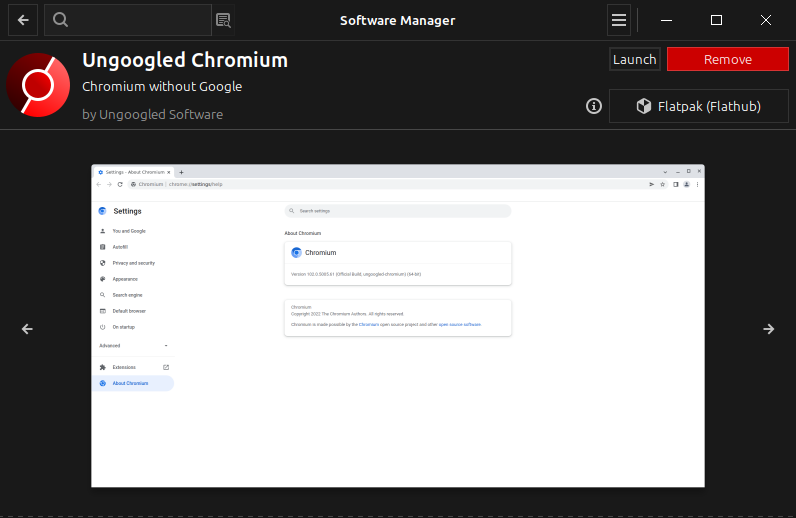Maximize the Software Manager window
Viewport: 796px width, 518px height.
(716, 20)
